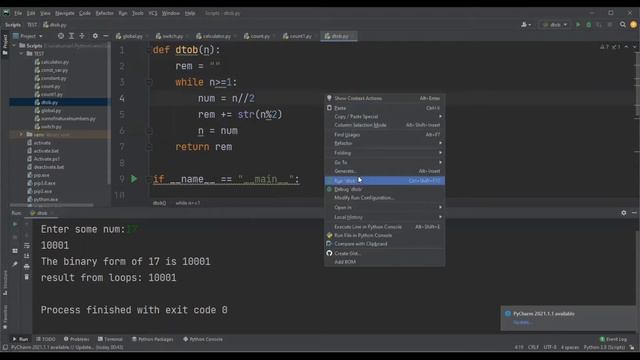
Task: Click the Search Everywhere magnifier icon
Action: [623, 25]
